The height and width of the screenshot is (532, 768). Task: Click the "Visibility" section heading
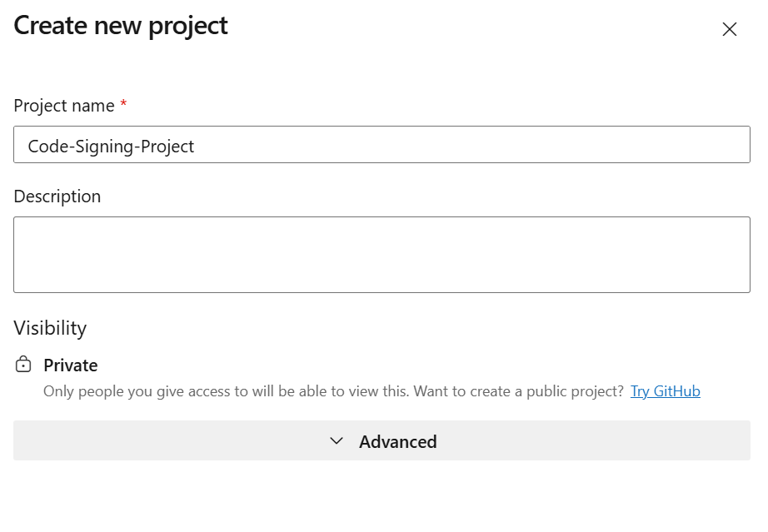pos(50,328)
